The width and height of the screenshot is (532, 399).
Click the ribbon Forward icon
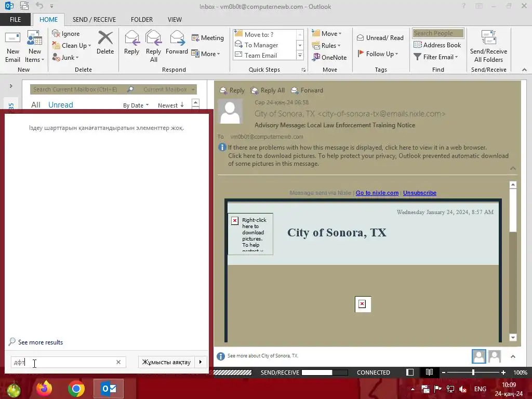coord(177,43)
